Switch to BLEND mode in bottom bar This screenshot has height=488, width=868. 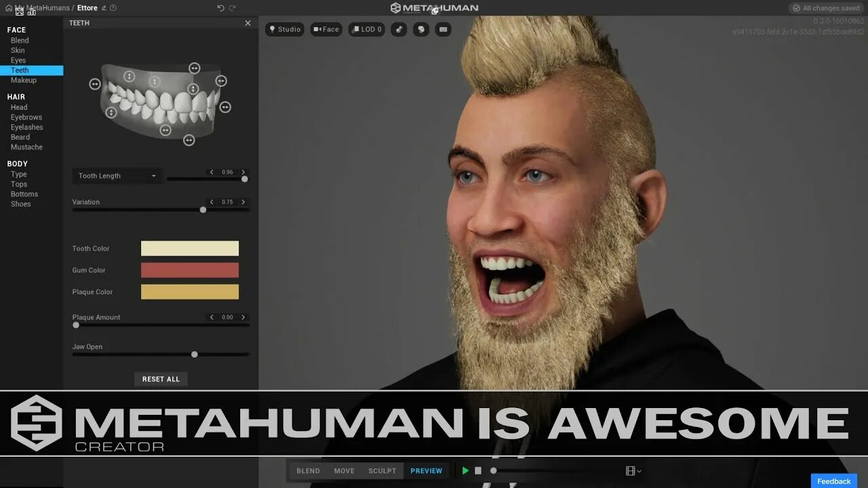pos(308,471)
